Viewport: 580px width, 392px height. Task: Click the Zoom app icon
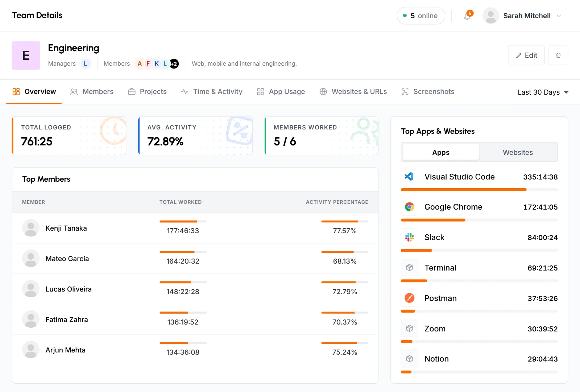click(409, 329)
